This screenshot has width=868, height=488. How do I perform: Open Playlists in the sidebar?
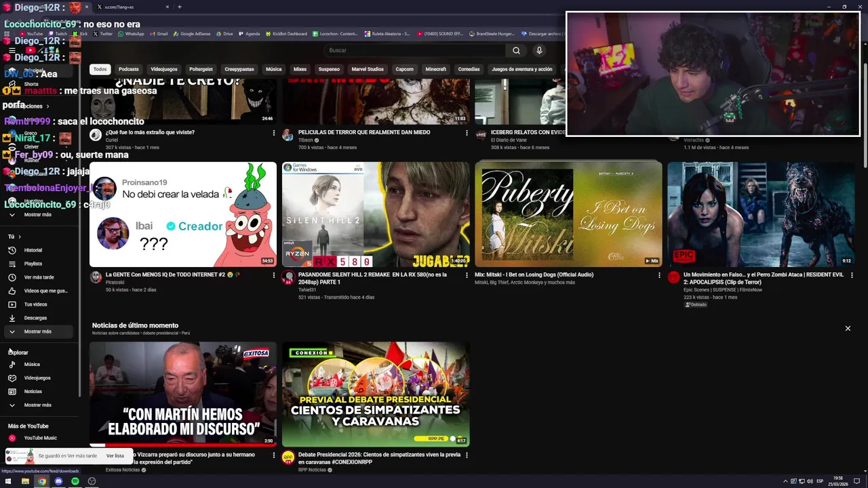(33, 264)
